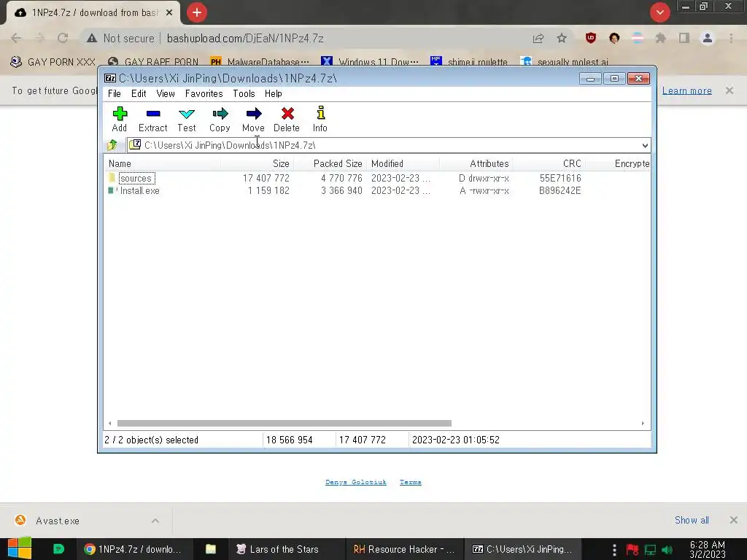The width and height of the screenshot is (747, 560).
Task: Open the File menu in 7-Zip
Action: (115, 93)
